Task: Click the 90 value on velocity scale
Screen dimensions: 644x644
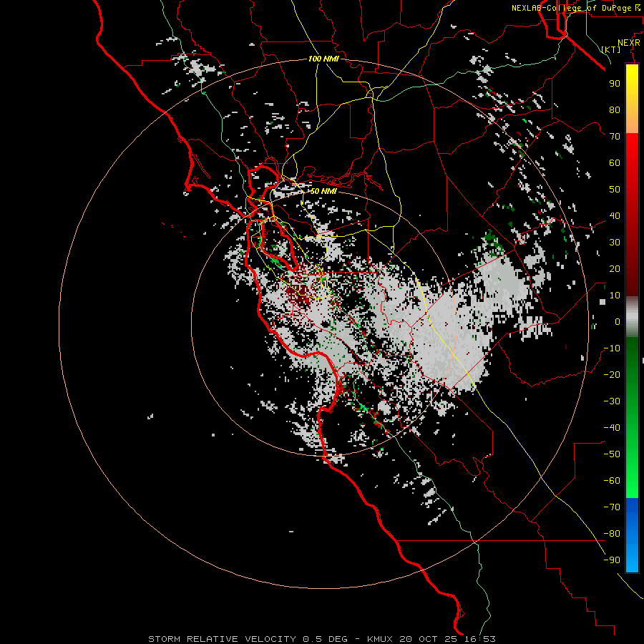Action: pos(615,84)
